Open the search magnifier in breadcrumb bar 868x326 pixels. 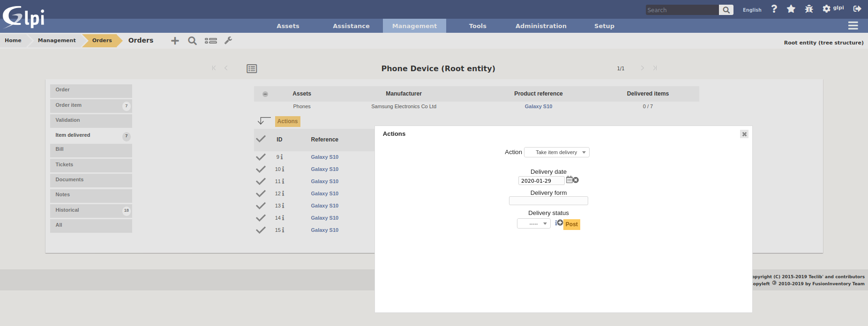pos(192,41)
